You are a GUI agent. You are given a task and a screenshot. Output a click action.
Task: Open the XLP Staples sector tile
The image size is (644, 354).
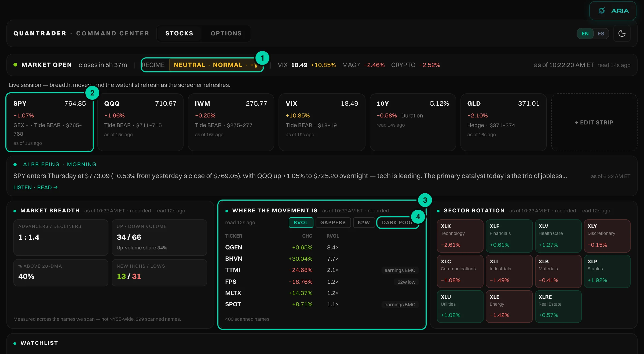607,271
